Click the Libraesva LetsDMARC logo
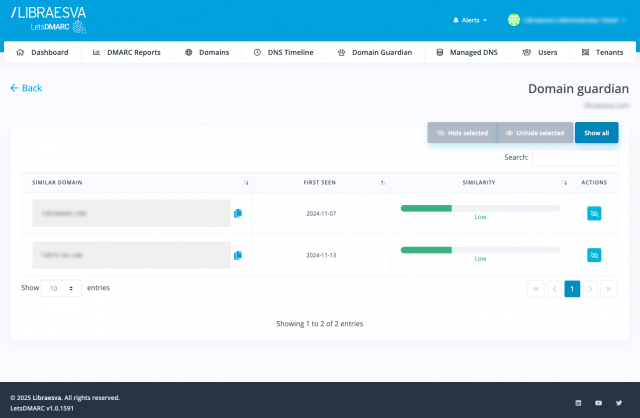 [48, 18]
